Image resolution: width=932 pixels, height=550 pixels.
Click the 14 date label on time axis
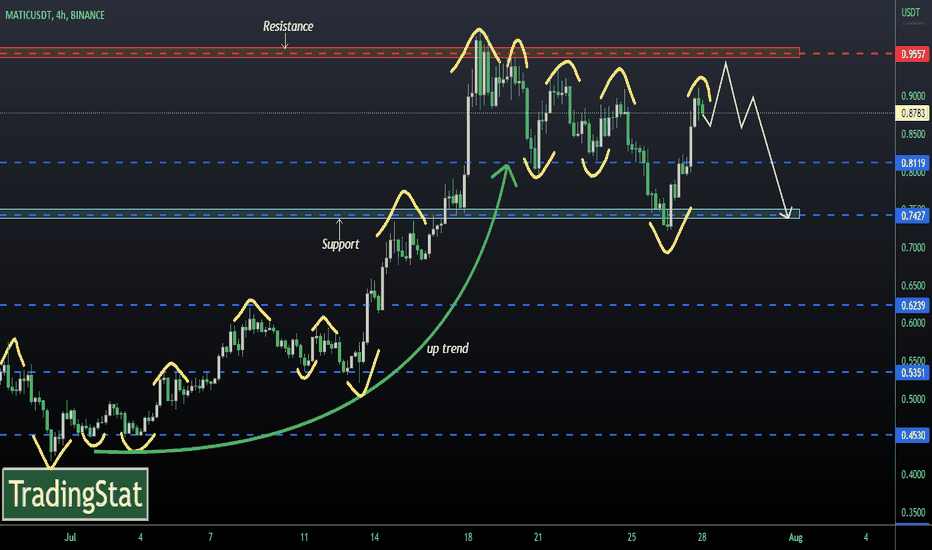coord(374,537)
